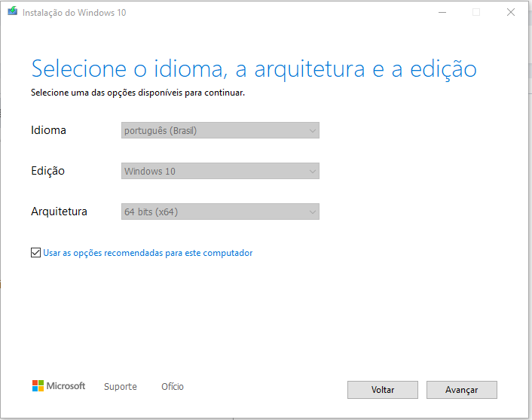The image size is (532, 420).
Task: Click the Arquitetura field label
Action: pyautogui.click(x=59, y=212)
